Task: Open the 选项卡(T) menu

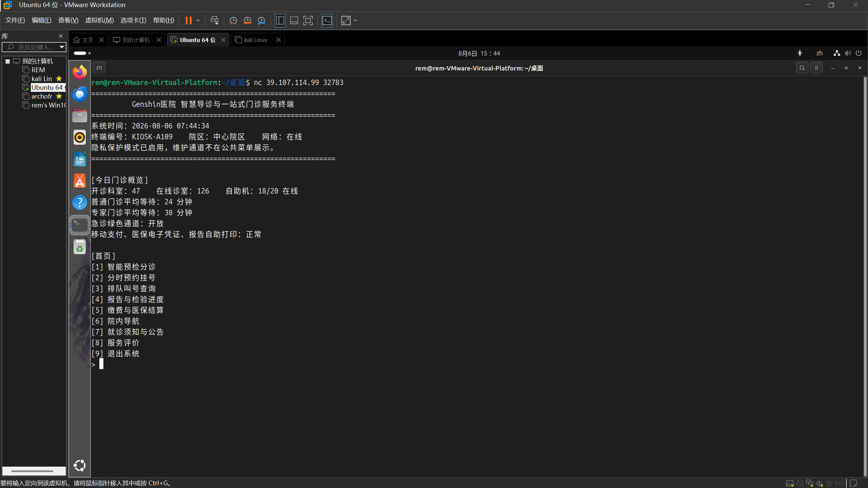Action: 133,20
